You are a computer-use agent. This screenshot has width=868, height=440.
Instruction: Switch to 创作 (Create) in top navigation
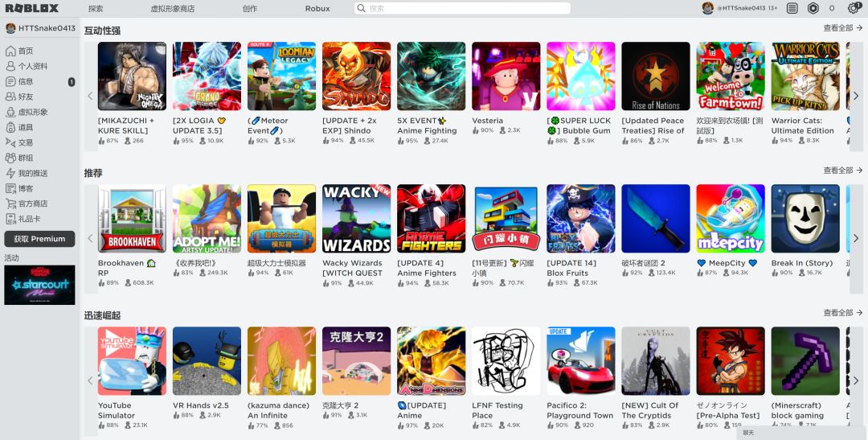tap(250, 8)
